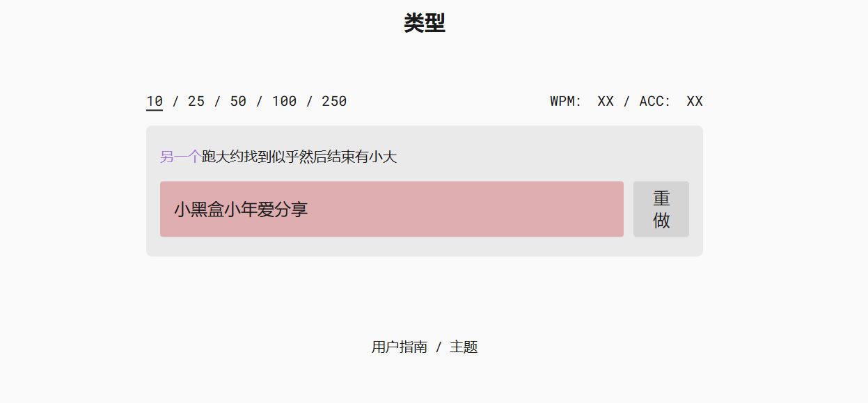
Task: Choose the 50 words option
Action: 238,101
